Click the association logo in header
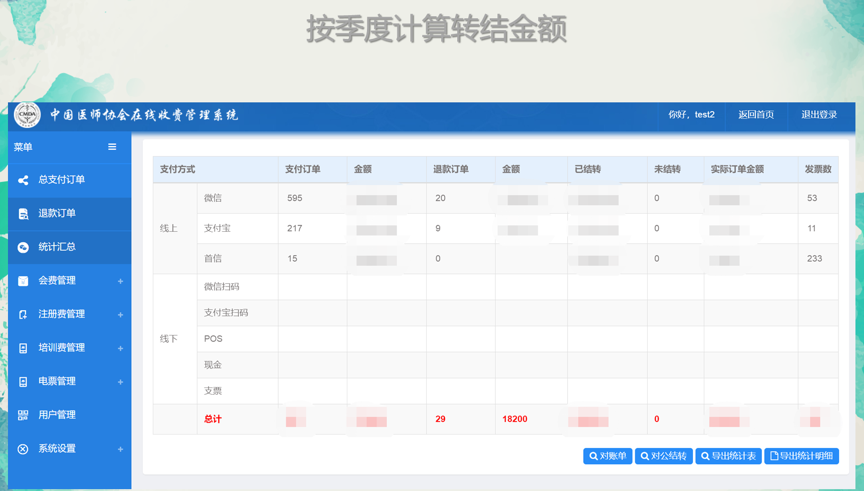This screenshot has width=864, height=491. tap(27, 116)
